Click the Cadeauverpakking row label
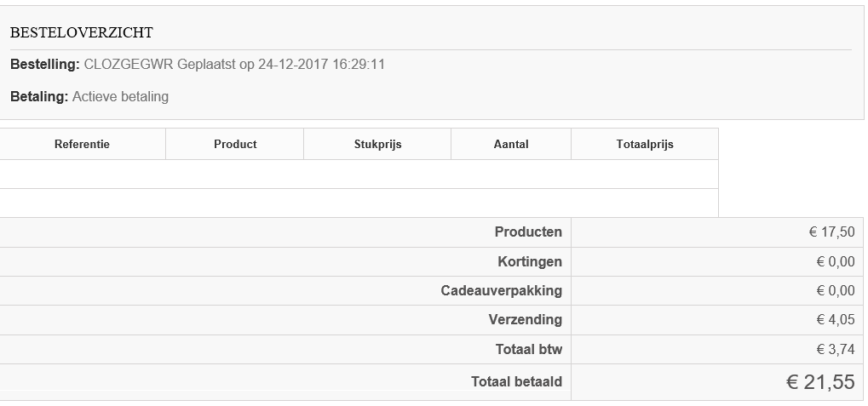This screenshot has width=868, height=406. [x=501, y=290]
